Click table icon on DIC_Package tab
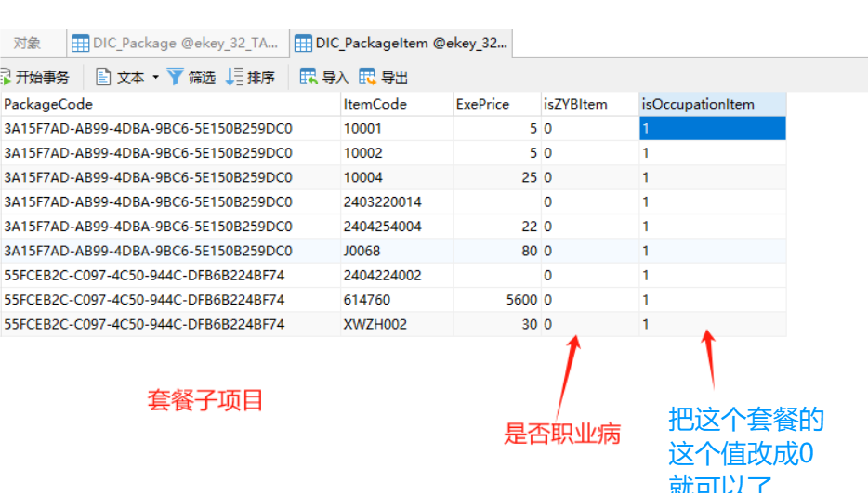868x493 pixels. 80,43
